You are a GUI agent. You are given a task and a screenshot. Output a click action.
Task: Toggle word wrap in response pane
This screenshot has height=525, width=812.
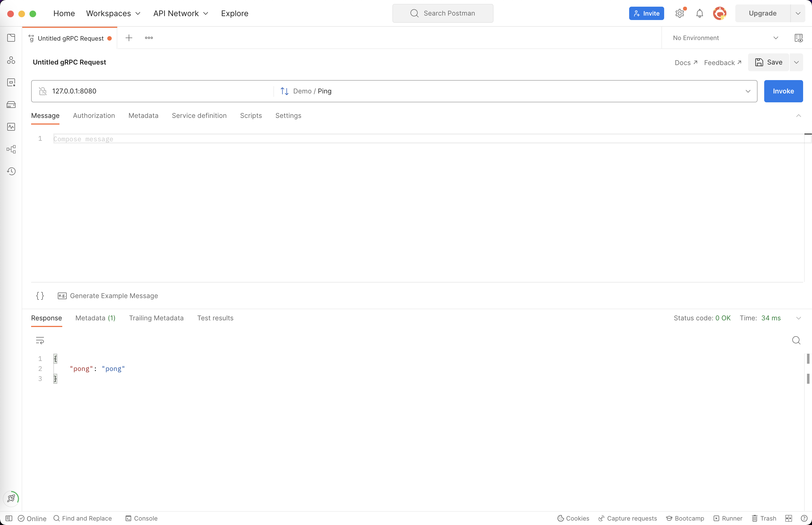click(40, 340)
